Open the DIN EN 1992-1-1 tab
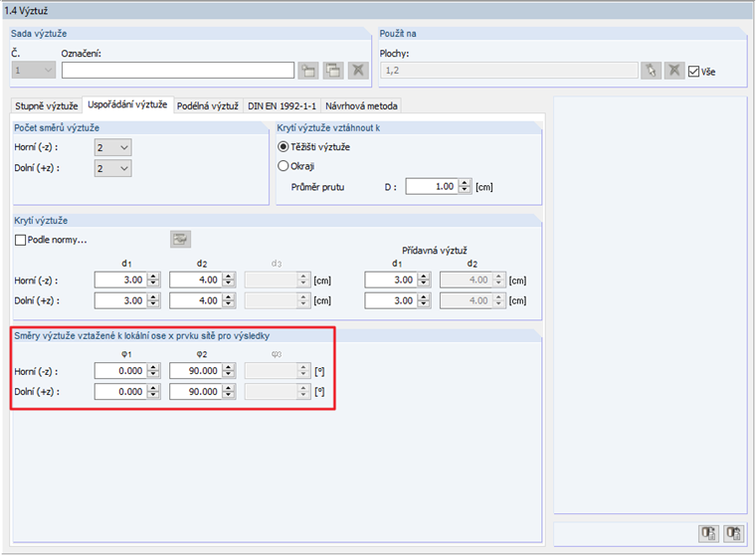Viewport: 756px width, 556px height. (x=283, y=105)
